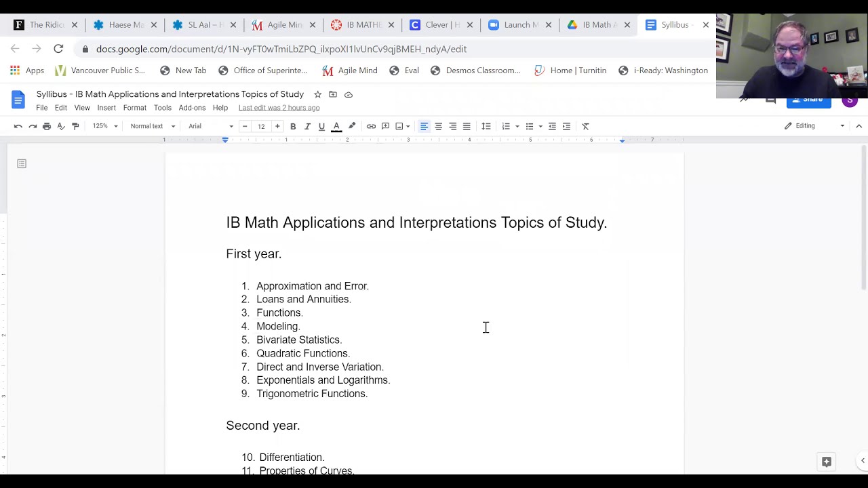Open the zoom 125% dropdown
The width and height of the screenshot is (868, 488).
105,126
